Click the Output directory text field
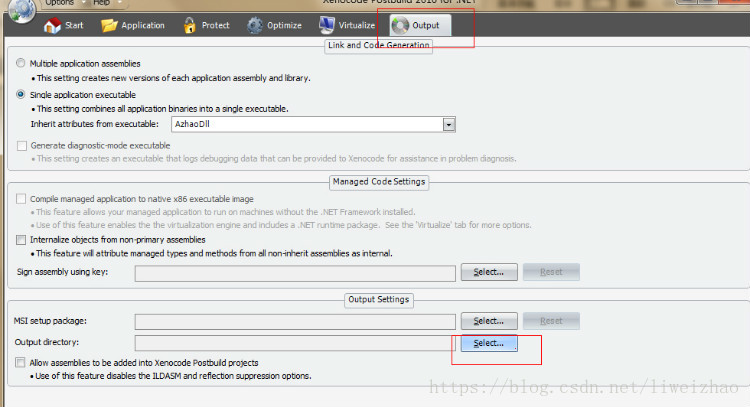The width and height of the screenshot is (750, 407). 295,343
